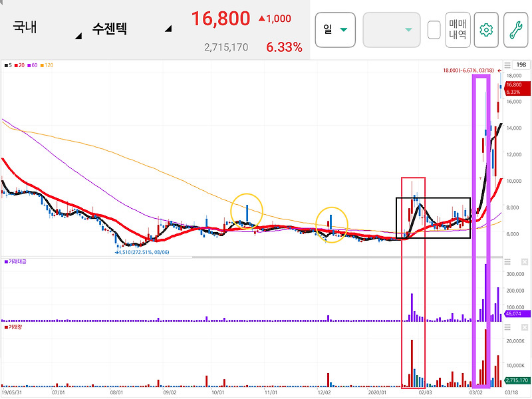Toggle the checkbox beside 매매내역
The image size is (532, 399).
[x=434, y=30]
